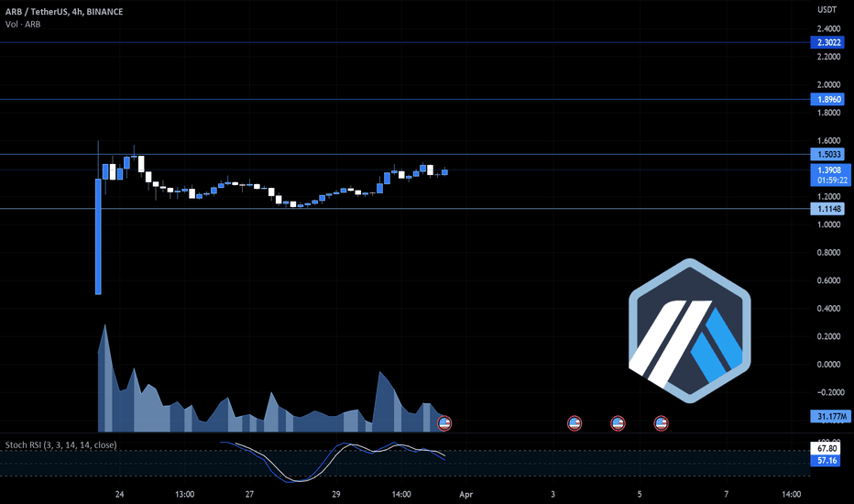Image resolution: width=854 pixels, height=504 pixels.
Task: Click the volume spike peak at chart start
Action: [x=104, y=327]
